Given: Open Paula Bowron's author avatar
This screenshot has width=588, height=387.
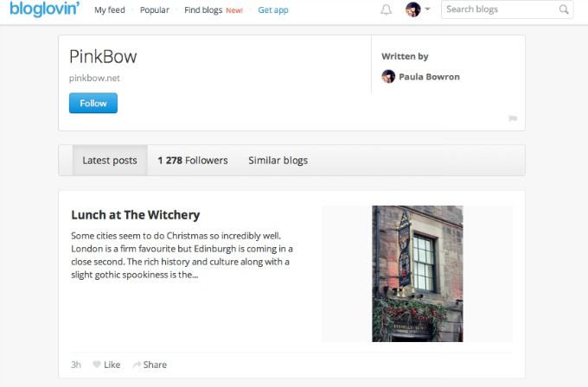Looking at the screenshot, I should tap(388, 76).
